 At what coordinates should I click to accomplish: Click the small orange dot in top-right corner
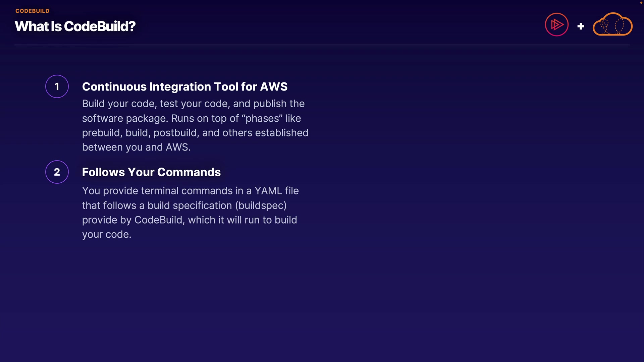[x=641, y=2]
